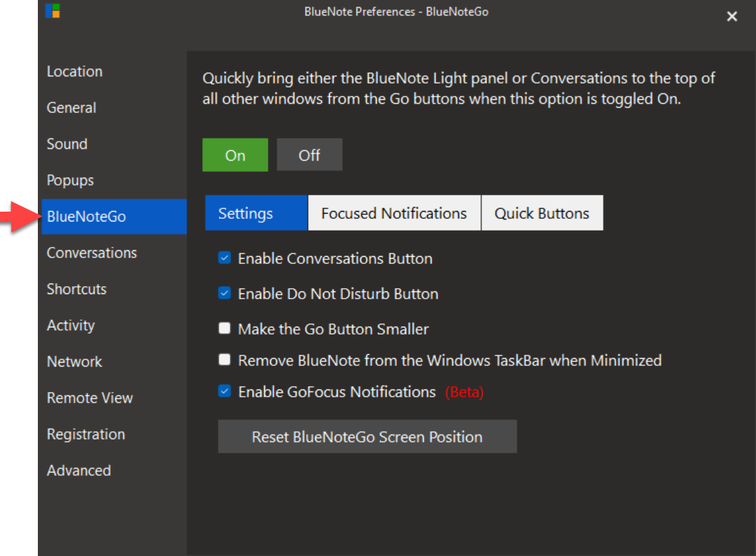
Task: Uncheck Enable Do Not Disturb Button
Action: click(x=225, y=293)
